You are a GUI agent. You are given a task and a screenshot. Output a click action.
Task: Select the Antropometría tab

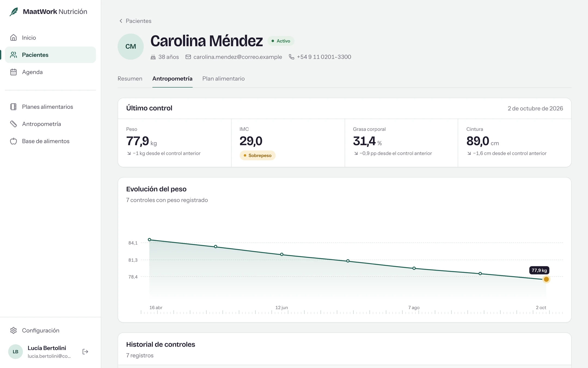[x=172, y=79]
